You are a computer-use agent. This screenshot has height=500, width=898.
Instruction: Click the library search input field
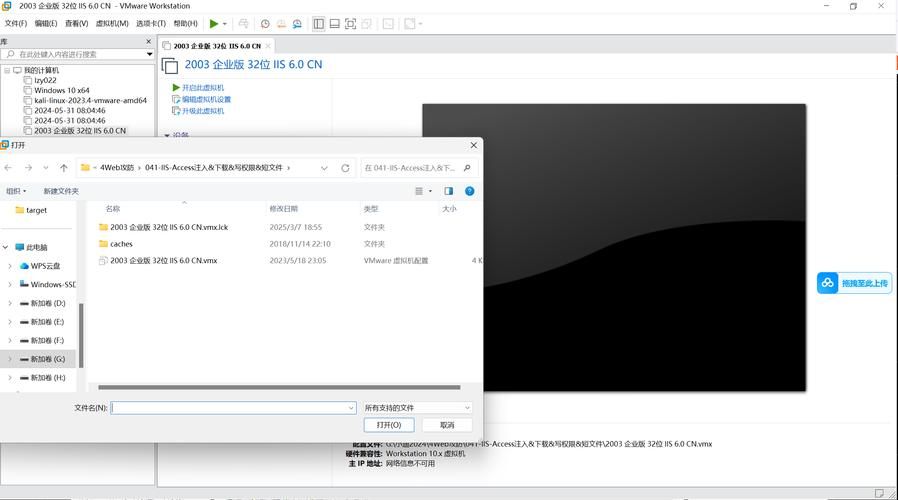click(73, 54)
